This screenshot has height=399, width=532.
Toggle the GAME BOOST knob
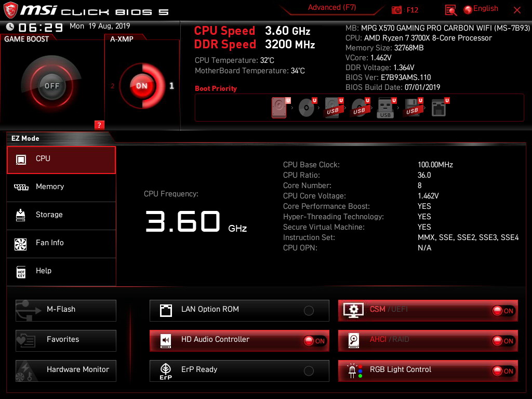pos(51,86)
